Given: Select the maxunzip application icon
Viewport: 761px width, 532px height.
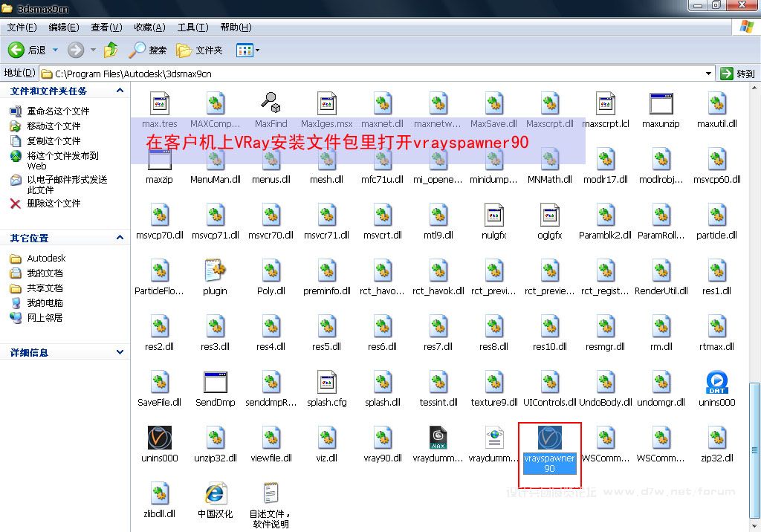Looking at the screenshot, I should (661, 103).
